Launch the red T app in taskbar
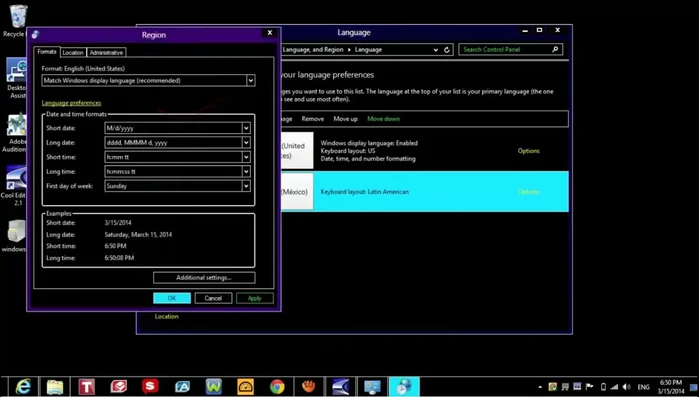This screenshot has width=699, height=397. point(86,386)
